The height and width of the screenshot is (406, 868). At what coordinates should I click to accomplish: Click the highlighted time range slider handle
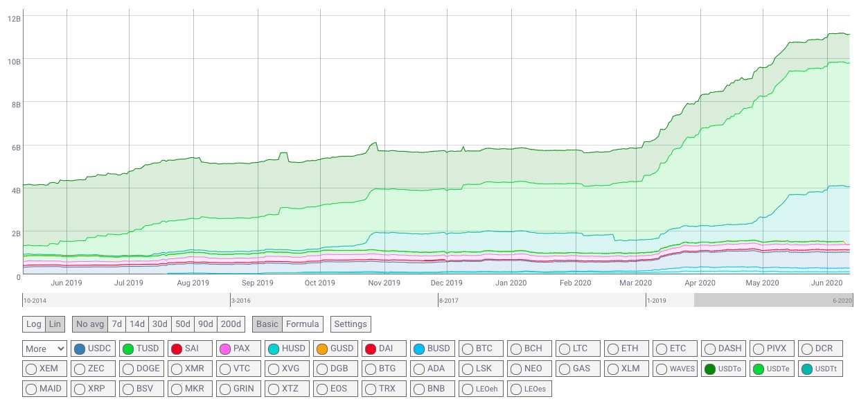click(x=773, y=300)
